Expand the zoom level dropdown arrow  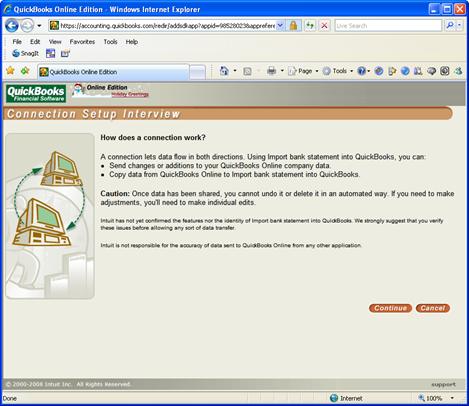(x=452, y=398)
